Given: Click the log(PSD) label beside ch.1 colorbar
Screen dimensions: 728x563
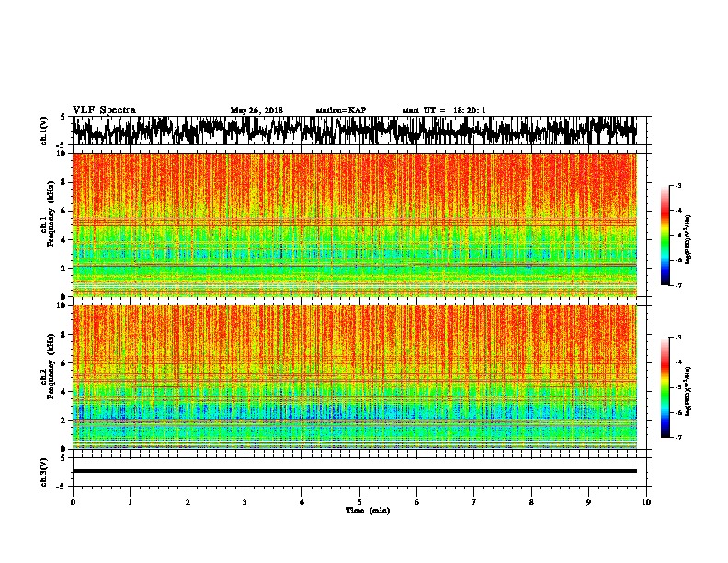Looking at the screenshot, I should pyautogui.click(x=688, y=240).
